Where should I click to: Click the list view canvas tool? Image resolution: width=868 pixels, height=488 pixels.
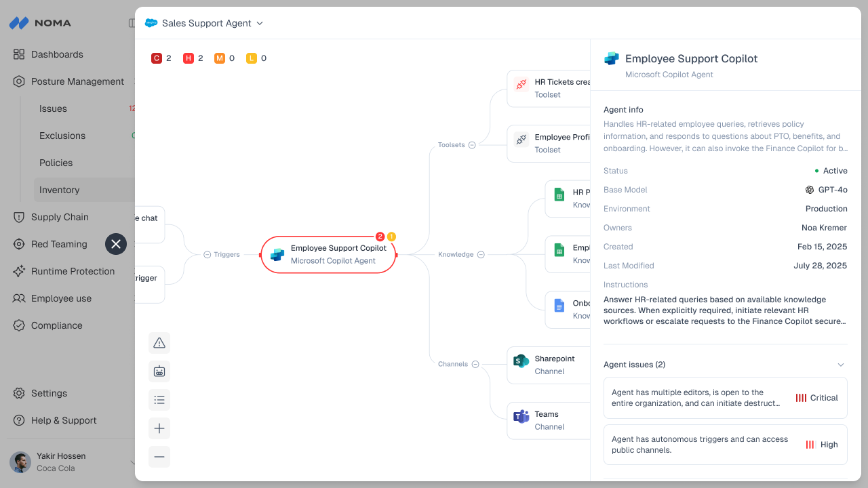pyautogui.click(x=159, y=400)
